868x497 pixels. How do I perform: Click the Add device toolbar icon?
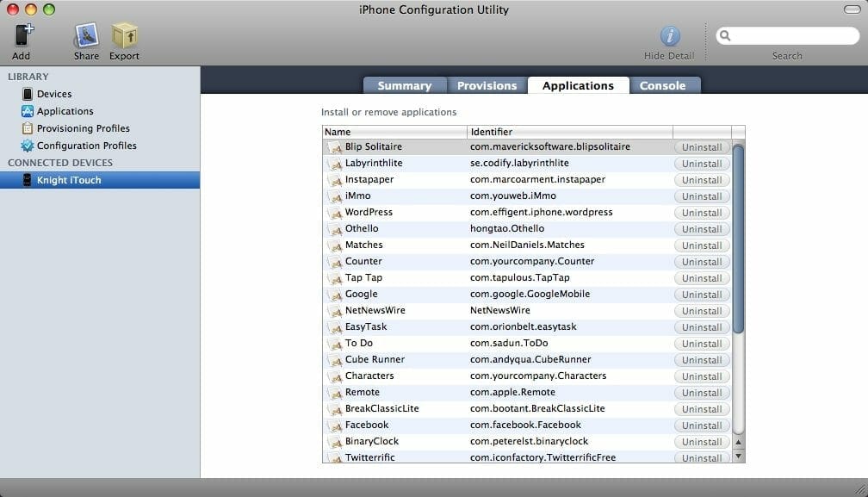22,36
